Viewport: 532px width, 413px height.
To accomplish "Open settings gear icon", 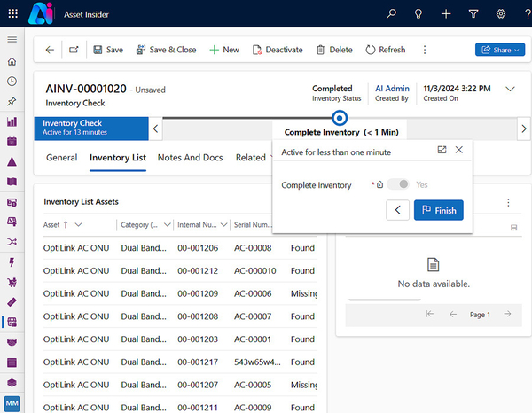I will coord(501,13).
